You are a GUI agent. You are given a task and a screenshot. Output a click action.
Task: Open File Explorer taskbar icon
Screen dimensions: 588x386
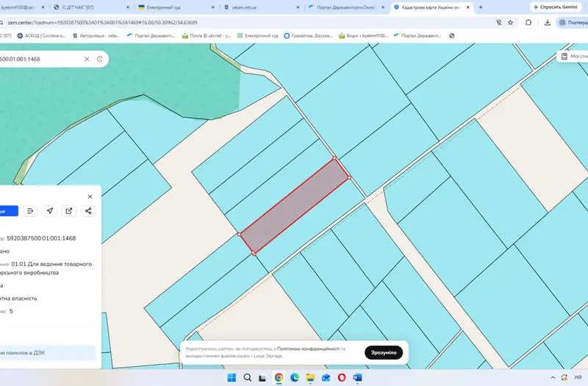click(310, 377)
